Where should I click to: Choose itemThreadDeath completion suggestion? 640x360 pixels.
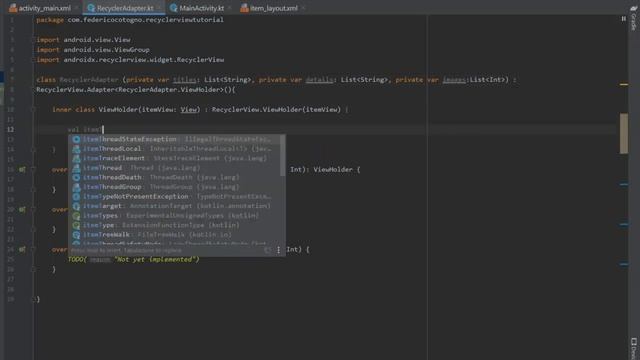tap(174, 177)
